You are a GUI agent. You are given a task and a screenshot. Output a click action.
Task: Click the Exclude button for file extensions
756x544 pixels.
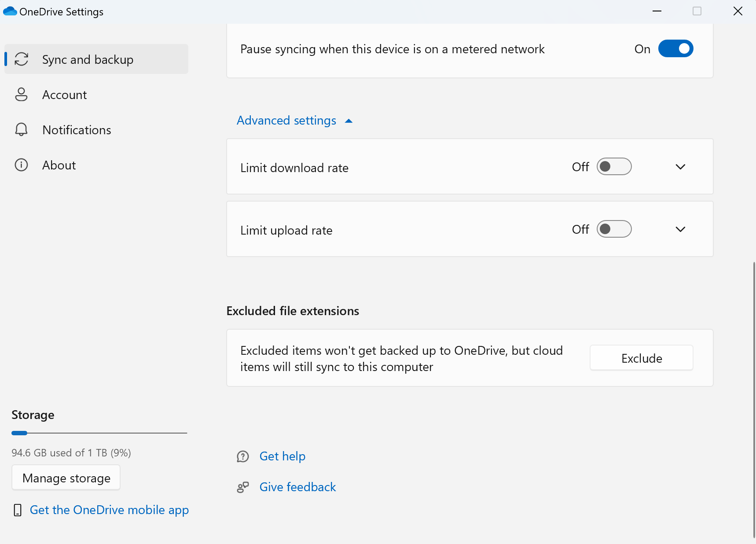[x=641, y=358]
